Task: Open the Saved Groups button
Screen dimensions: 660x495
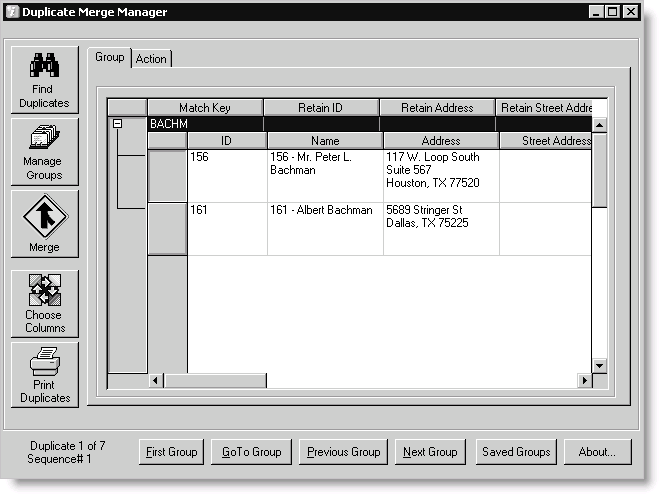Action: pyautogui.click(x=516, y=452)
